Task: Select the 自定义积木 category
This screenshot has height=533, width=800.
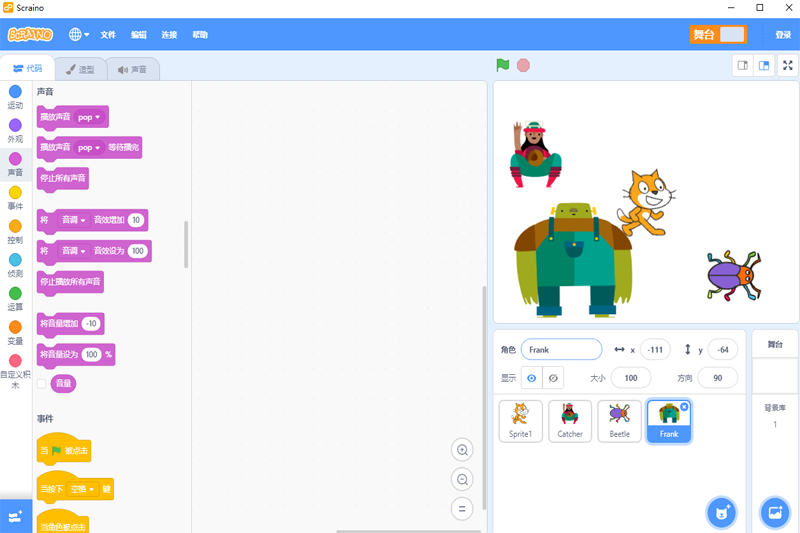Action: 15,372
